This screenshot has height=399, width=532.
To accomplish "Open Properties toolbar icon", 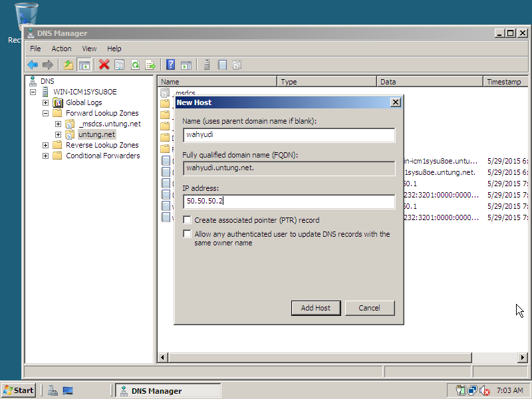I will [120, 65].
